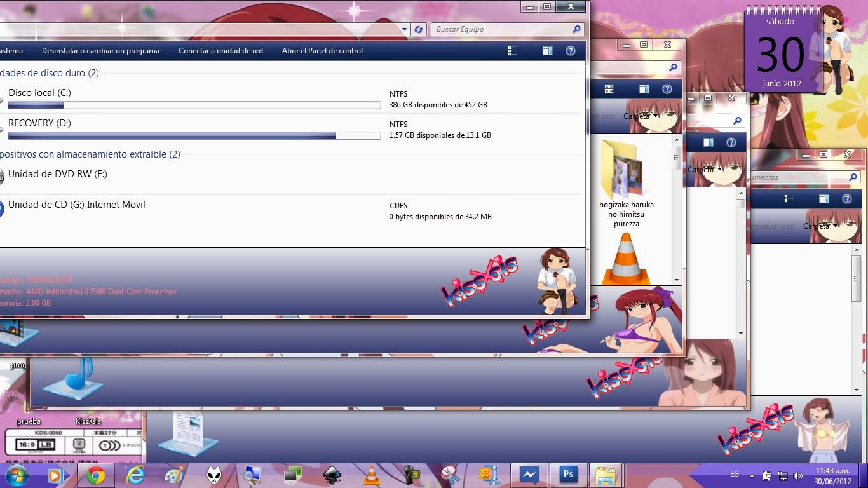Image resolution: width=868 pixels, height=488 pixels.
Task: Click scroll-down arrow in nogizaka folder window
Action: [x=676, y=280]
